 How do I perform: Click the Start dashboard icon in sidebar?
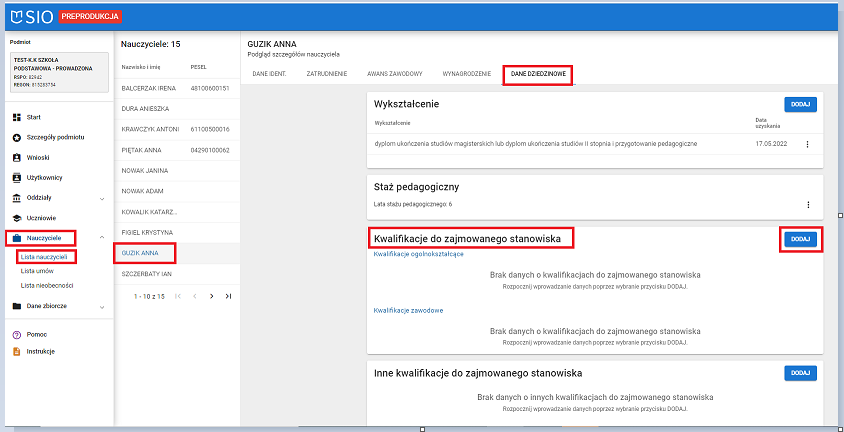[16, 118]
